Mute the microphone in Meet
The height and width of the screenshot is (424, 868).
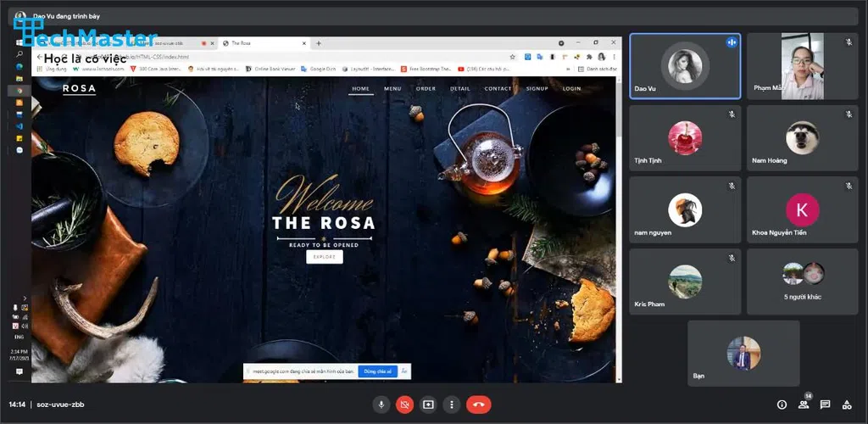click(381, 404)
